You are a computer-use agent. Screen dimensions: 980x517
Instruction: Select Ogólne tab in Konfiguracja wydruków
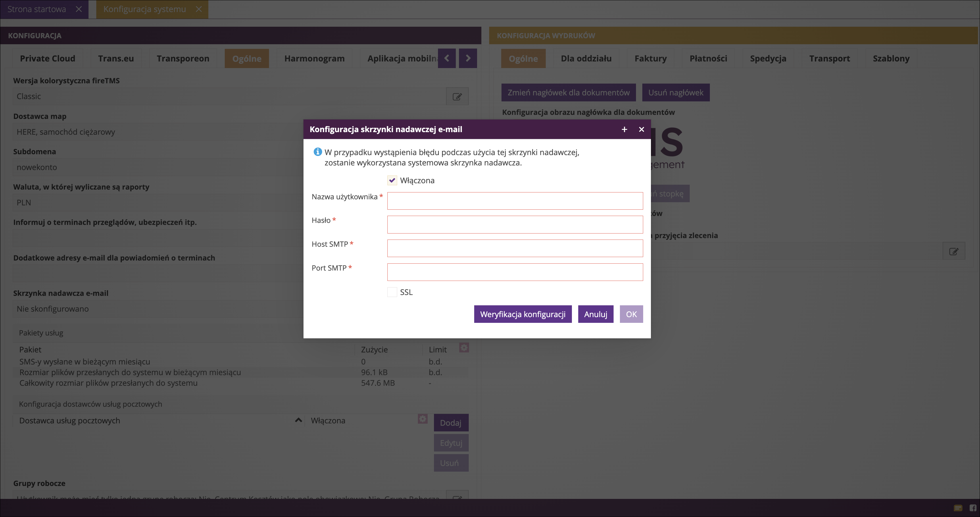click(x=523, y=59)
